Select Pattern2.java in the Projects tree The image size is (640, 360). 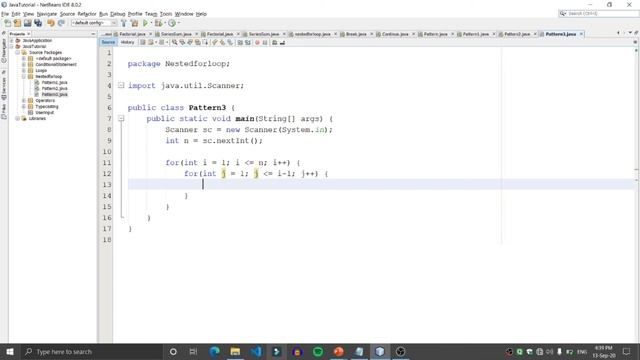point(54,89)
